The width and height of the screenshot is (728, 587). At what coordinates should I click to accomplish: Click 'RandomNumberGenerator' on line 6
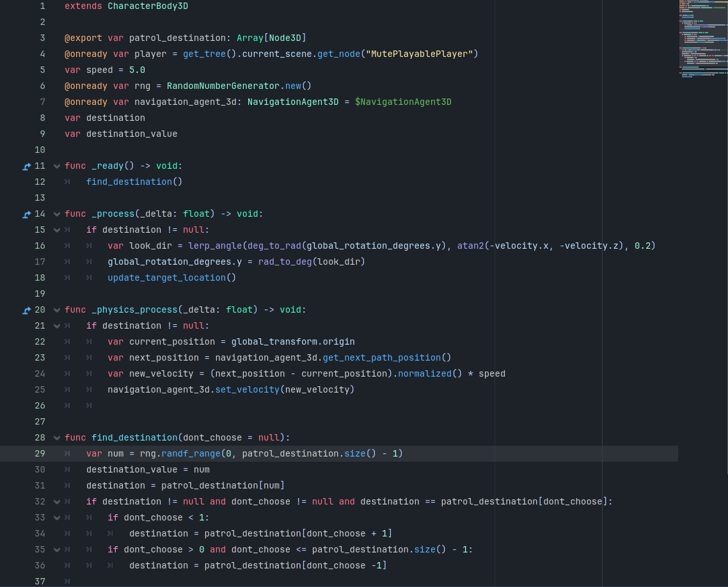223,86
